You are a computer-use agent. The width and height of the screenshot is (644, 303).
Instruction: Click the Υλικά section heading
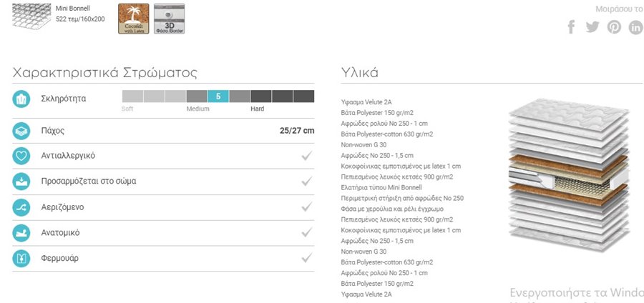click(360, 73)
